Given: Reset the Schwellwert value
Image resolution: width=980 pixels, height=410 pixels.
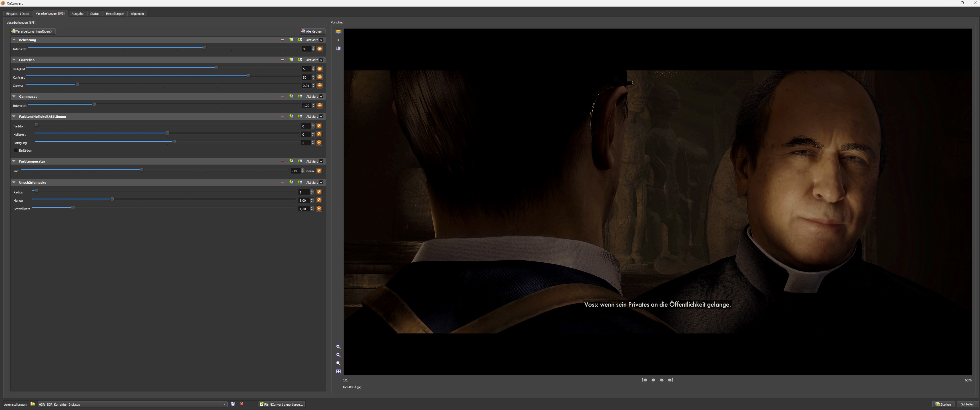Looking at the screenshot, I should pos(319,209).
